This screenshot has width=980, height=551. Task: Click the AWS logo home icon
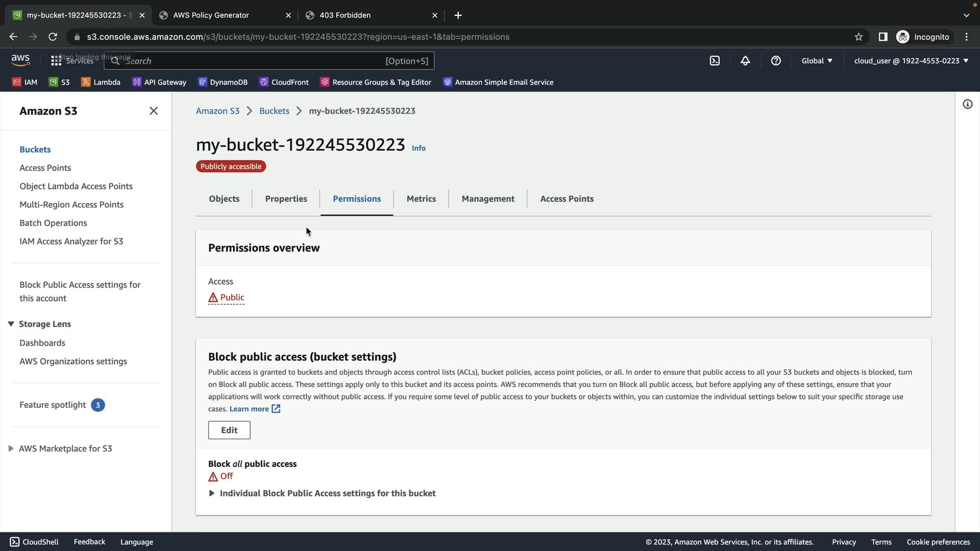click(20, 60)
